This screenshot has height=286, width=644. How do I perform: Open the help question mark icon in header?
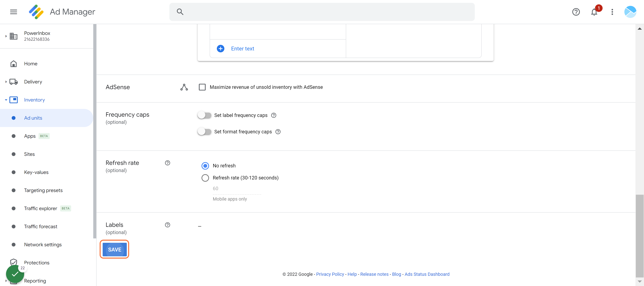point(576,12)
